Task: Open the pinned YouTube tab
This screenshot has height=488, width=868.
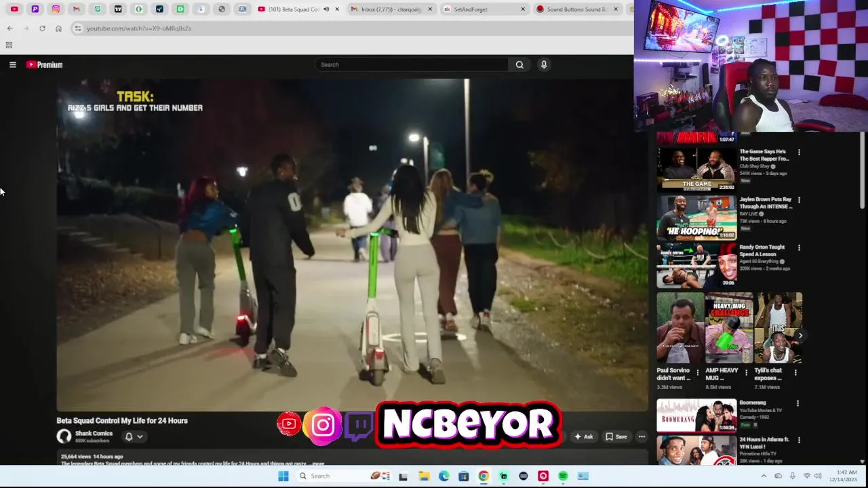Action: [14, 9]
